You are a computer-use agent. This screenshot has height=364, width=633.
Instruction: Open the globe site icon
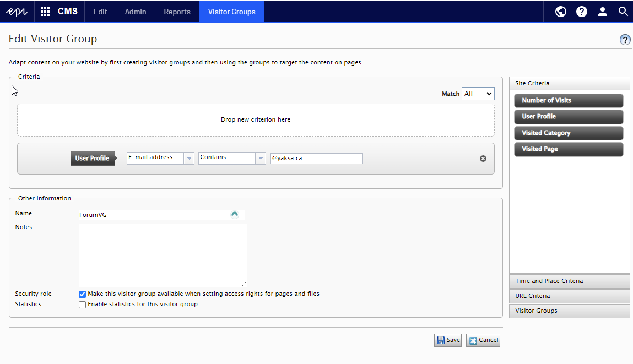pyautogui.click(x=561, y=12)
